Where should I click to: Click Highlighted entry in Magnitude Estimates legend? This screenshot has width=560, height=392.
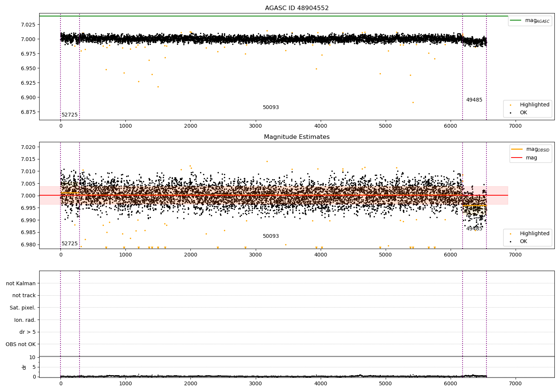pos(534,234)
